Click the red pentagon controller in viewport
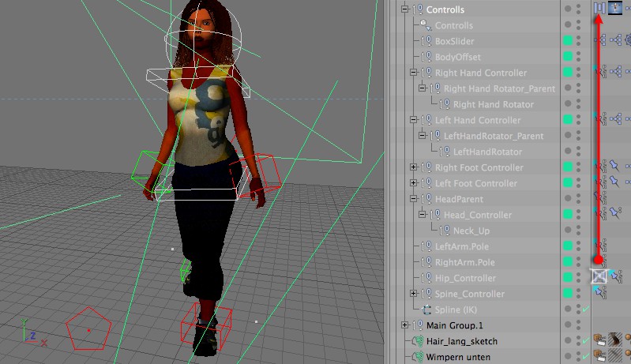 coord(88,328)
